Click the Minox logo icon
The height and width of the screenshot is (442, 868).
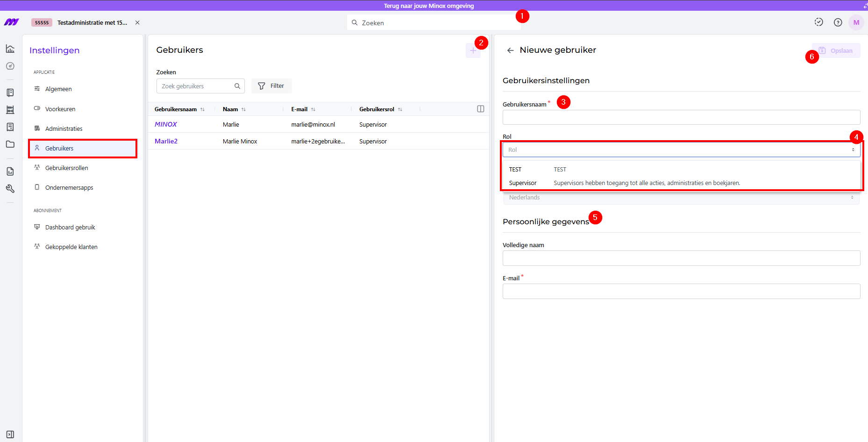[11, 22]
